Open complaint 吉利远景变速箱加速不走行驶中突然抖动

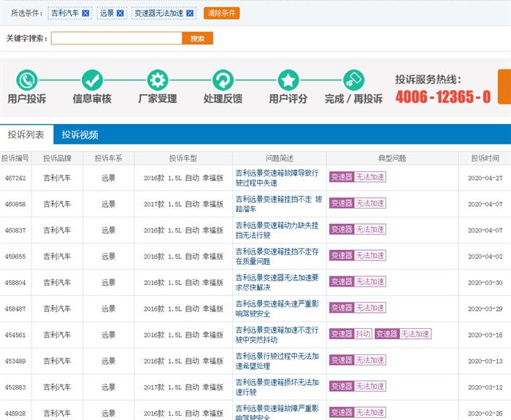277,335
